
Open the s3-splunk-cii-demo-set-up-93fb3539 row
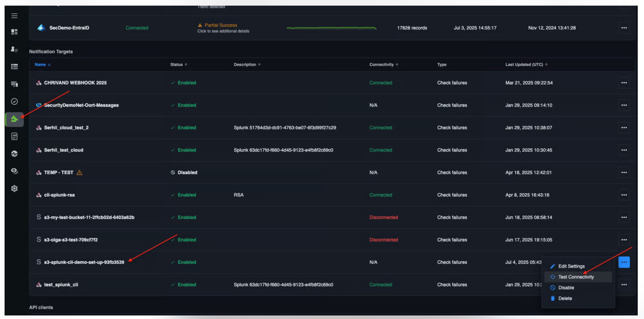pyautogui.click(x=84, y=262)
